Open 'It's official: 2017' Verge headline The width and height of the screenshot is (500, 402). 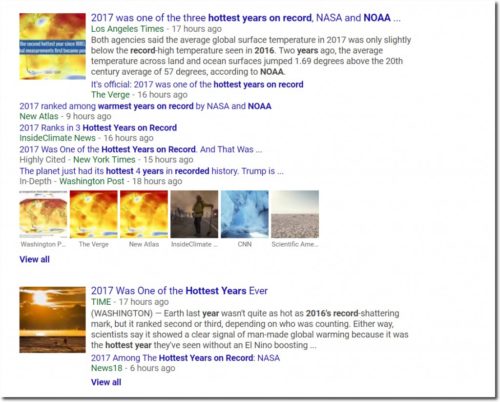click(x=197, y=84)
